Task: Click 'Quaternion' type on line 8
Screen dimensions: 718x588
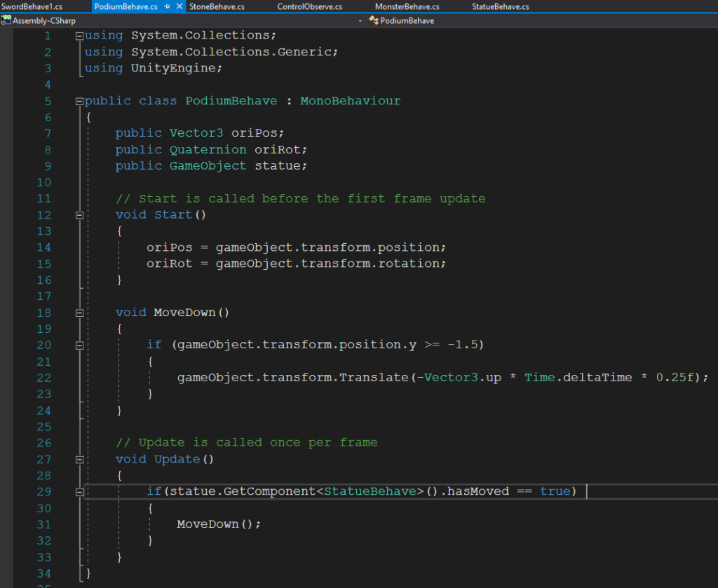Action: point(208,150)
